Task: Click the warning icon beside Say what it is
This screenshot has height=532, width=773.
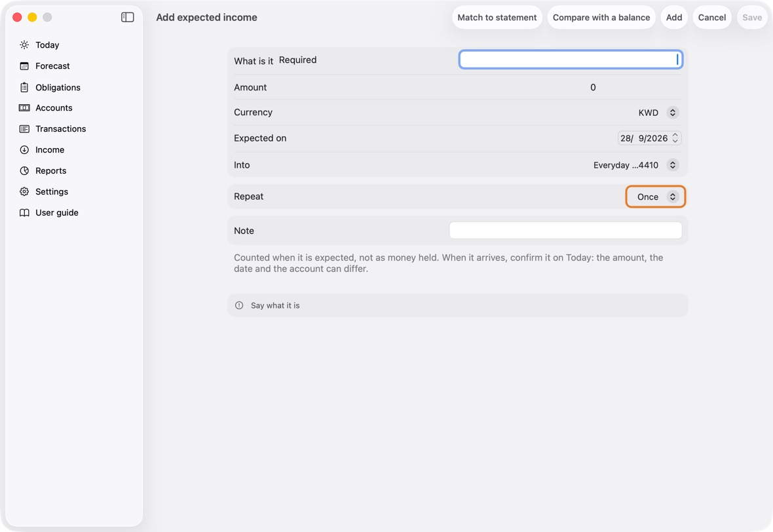Action: coord(239,305)
